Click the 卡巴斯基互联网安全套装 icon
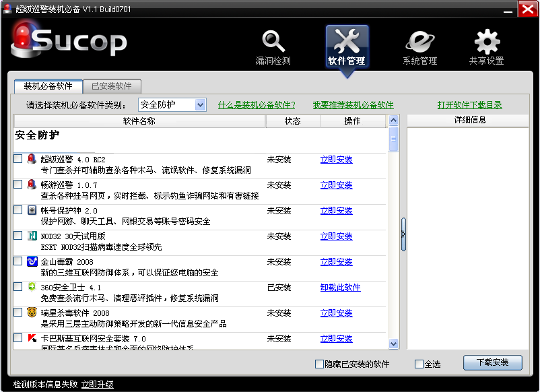The image size is (540, 392). (32, 338)
